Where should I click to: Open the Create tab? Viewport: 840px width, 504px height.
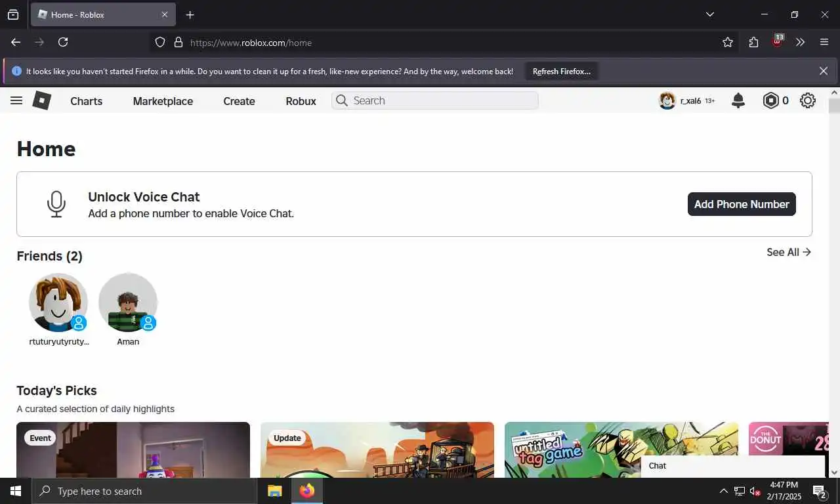click(239, 101)
